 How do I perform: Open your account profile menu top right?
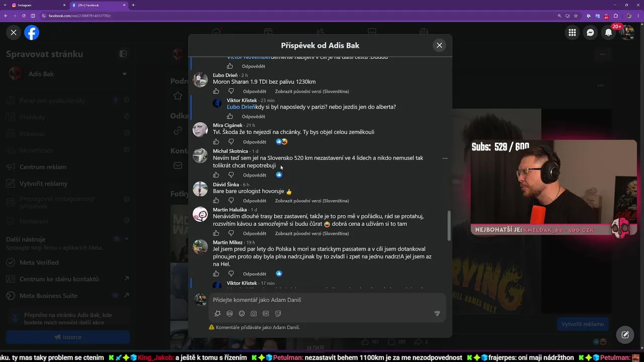[x=626, y=33]
